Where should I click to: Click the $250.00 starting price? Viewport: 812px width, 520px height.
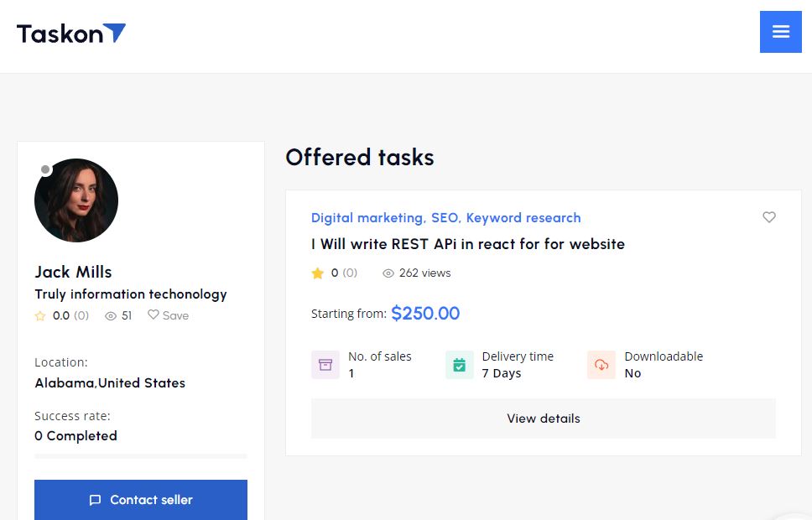(425, 314)
